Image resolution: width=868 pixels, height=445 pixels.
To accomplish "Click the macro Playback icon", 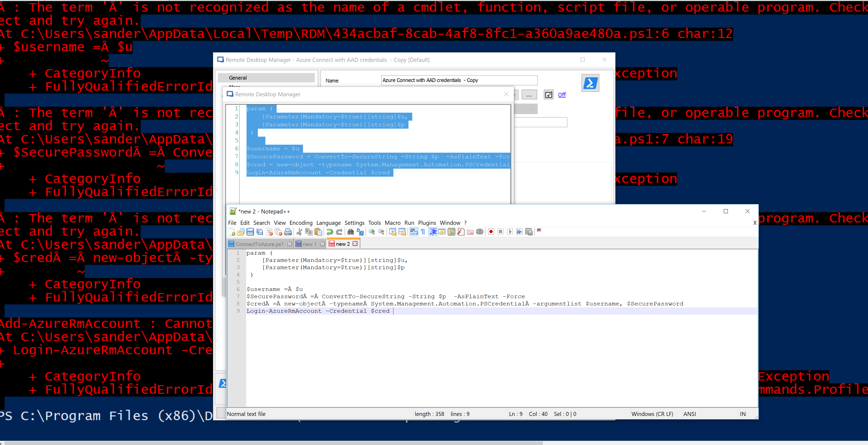I will coord(510,232).
